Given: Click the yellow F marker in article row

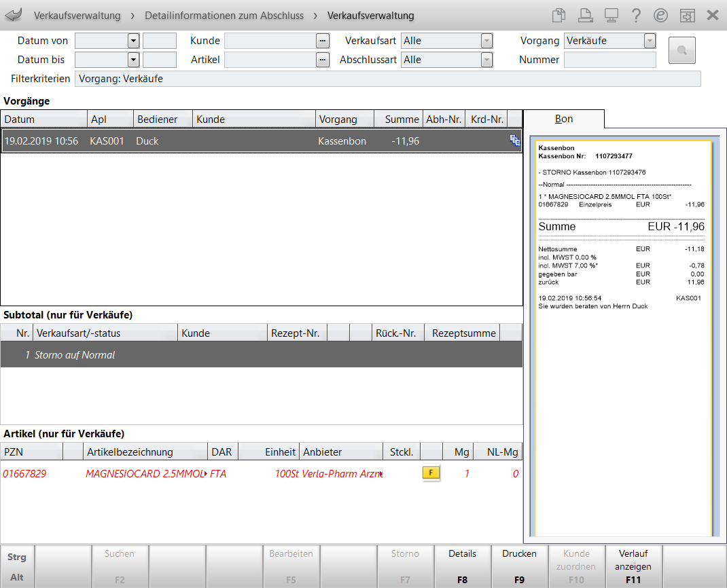Looking at the screenshot, I should [431, 473].
